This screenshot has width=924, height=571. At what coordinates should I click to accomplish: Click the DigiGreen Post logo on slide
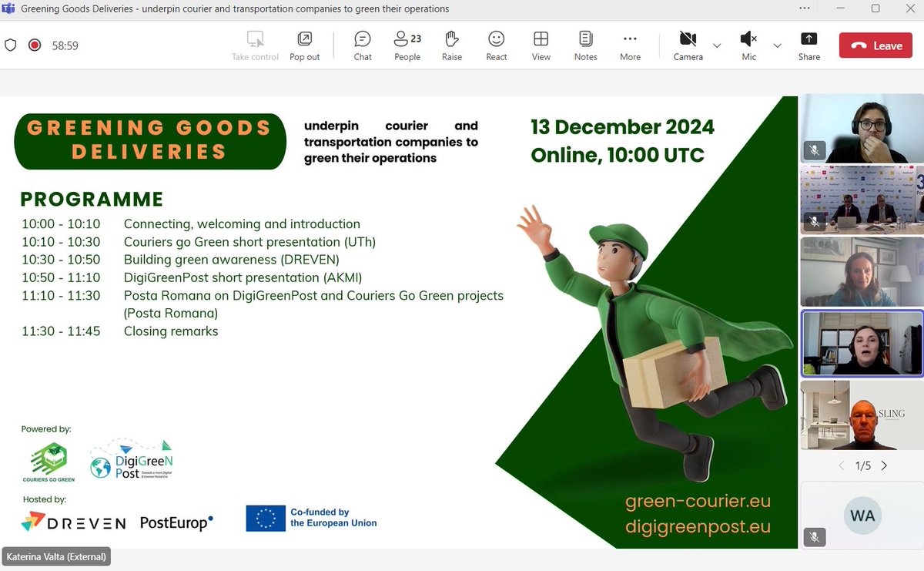(132, 460)
